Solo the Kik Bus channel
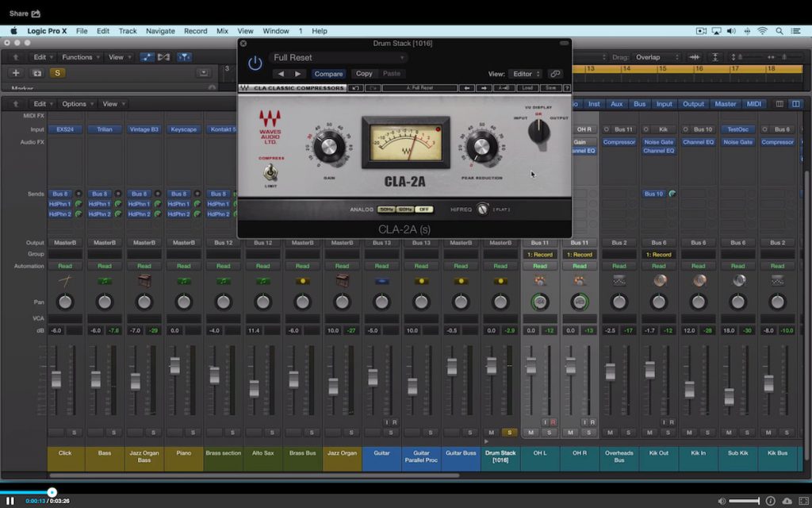812x508 pixels. (x=787, y=433)
